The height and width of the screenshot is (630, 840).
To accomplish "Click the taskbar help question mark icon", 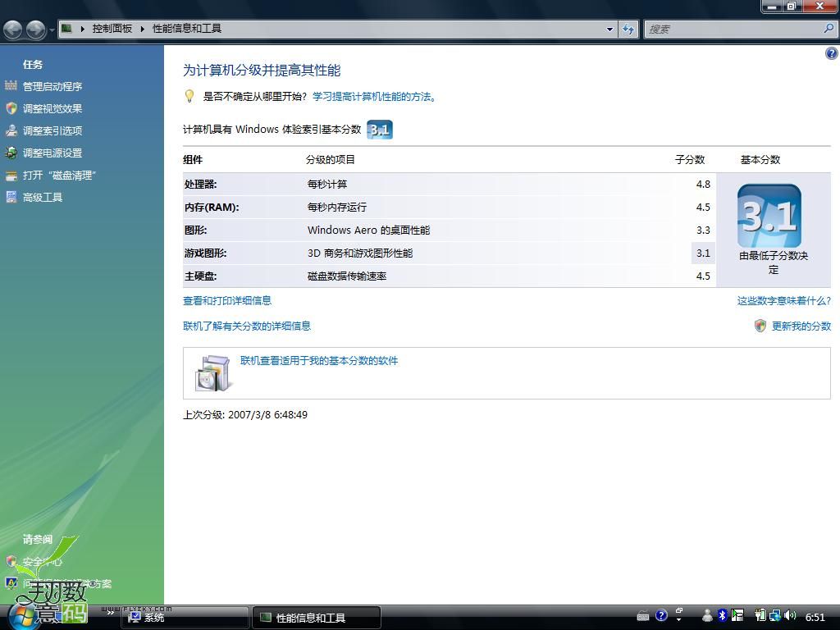I will (x=662, y=615).
